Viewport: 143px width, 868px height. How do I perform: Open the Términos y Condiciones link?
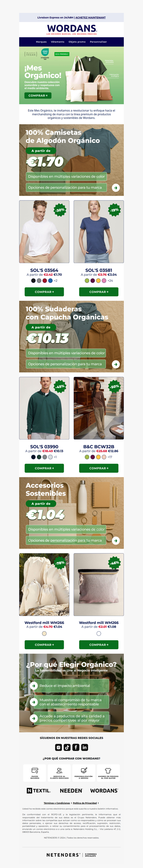[x=57, y=803]
